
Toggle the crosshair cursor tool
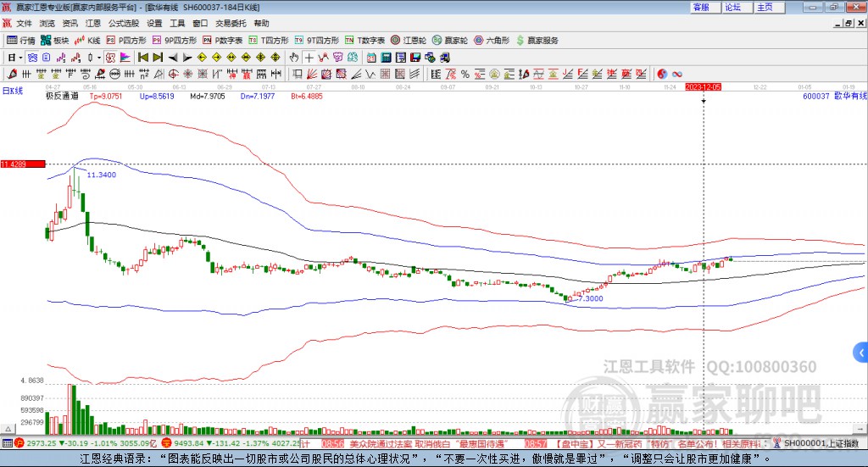tap(309, 58)
